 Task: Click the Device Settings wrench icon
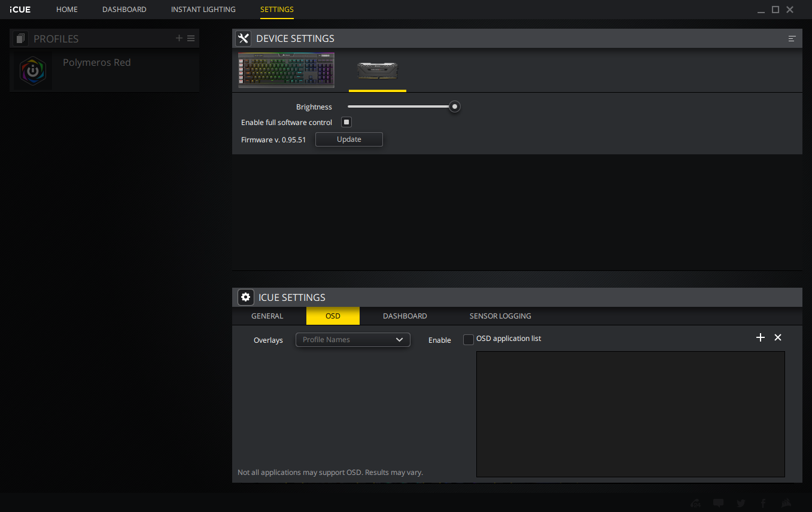pos(243,38)
